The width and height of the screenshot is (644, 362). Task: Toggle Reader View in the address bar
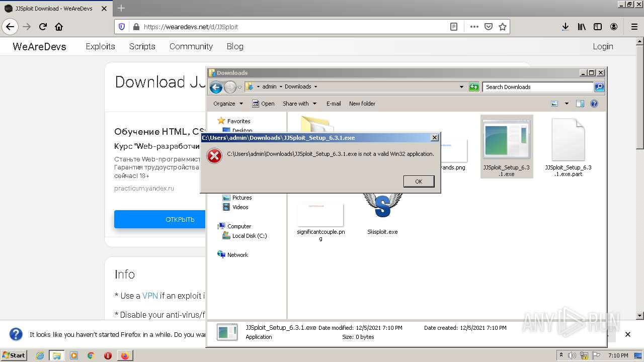(x=454, y=27)
